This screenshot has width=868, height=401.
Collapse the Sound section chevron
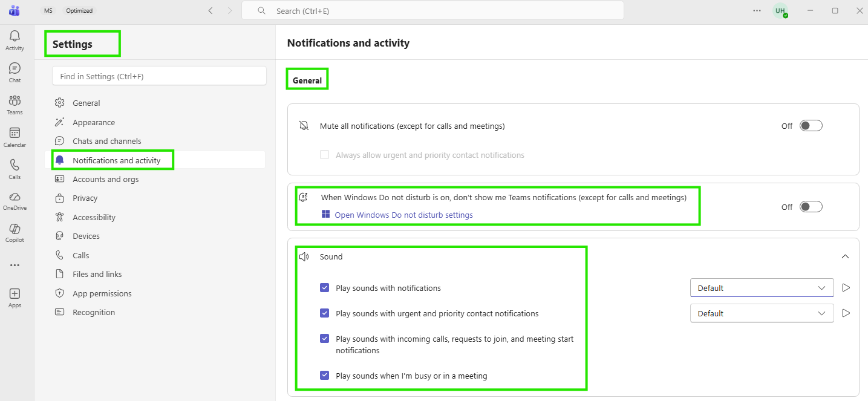845,256
